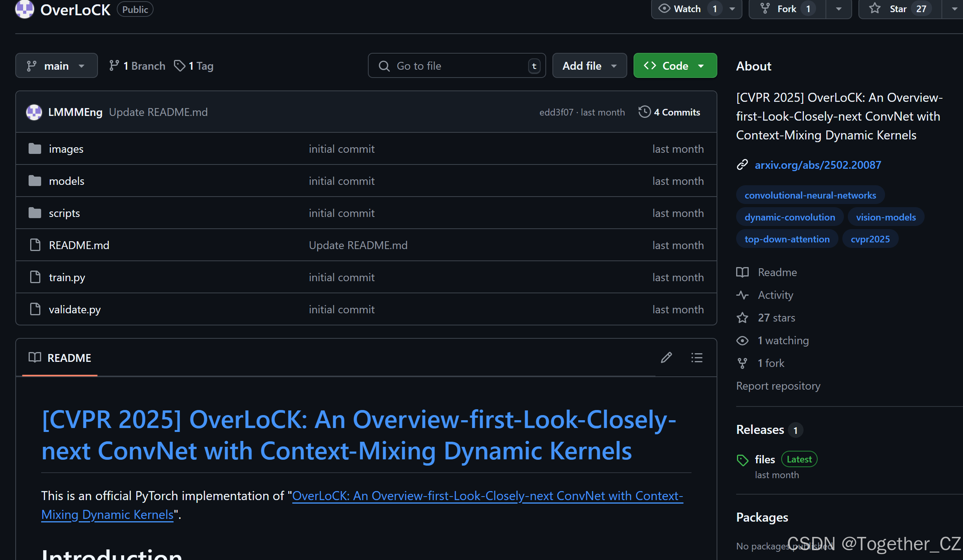Open the Add file dropdown
The height and width of the screenshot is (560, 963).
589,66
